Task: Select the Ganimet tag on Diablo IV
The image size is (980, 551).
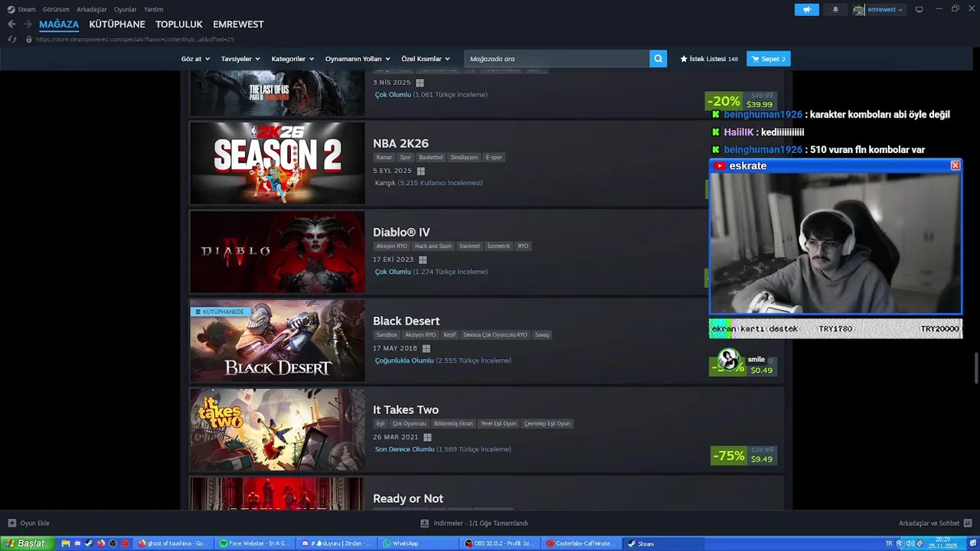Action: tap(469, 246)
